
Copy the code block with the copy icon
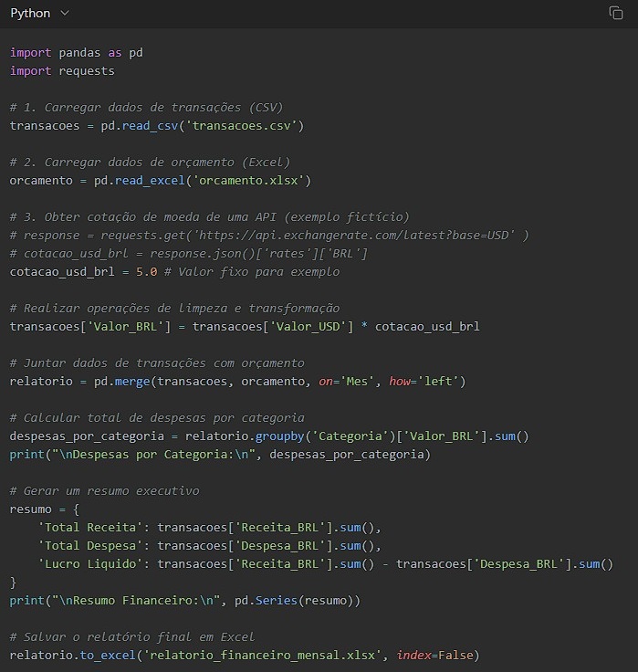616,13
